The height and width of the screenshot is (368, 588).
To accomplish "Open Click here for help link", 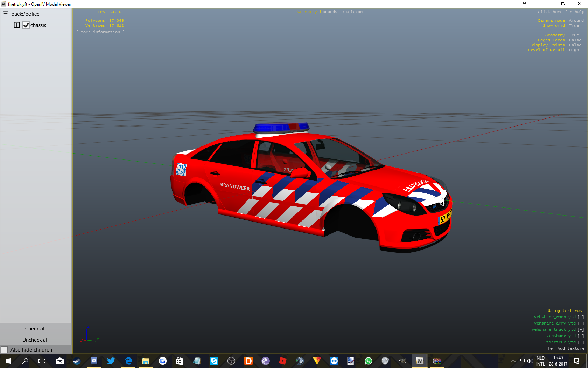I will [x=561, y=12].
